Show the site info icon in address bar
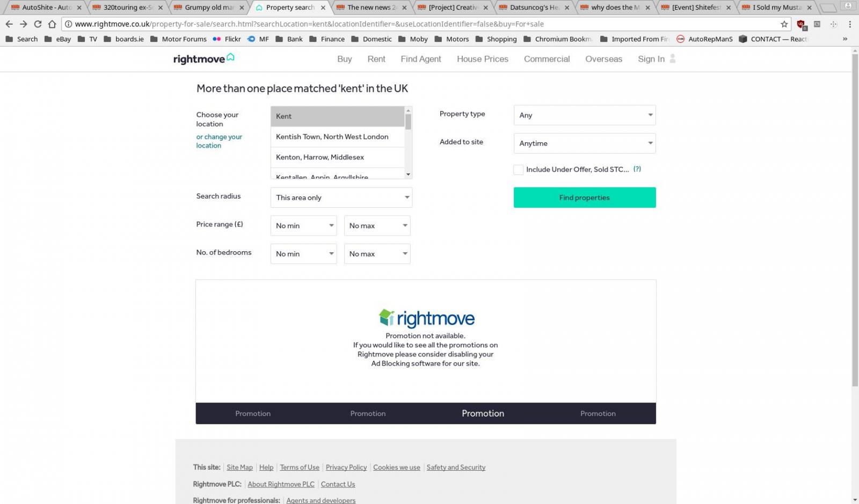This screenshot has width=859, height=504. [68, 24]
